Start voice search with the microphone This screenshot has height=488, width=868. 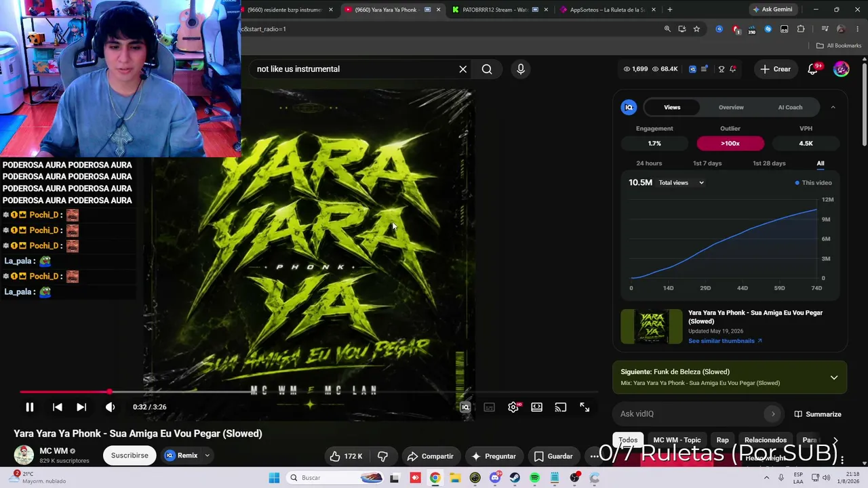(x=521, y=69)
